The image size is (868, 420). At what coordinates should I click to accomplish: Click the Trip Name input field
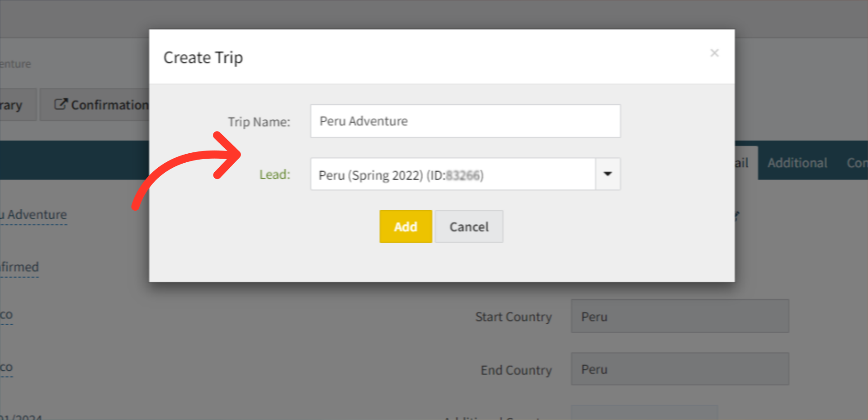pyautogui.click(x=465, y=121)
